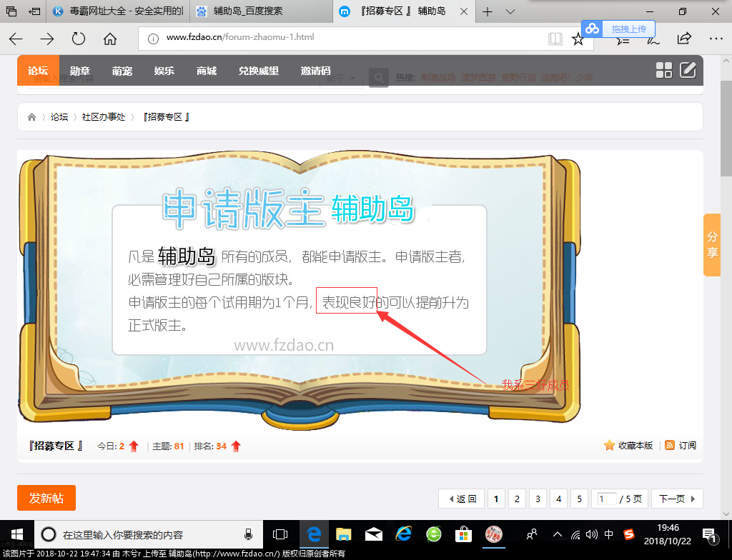732x560 pixels.
Task: Click 下一页 next page button
Action: click(x=676, y=499)
